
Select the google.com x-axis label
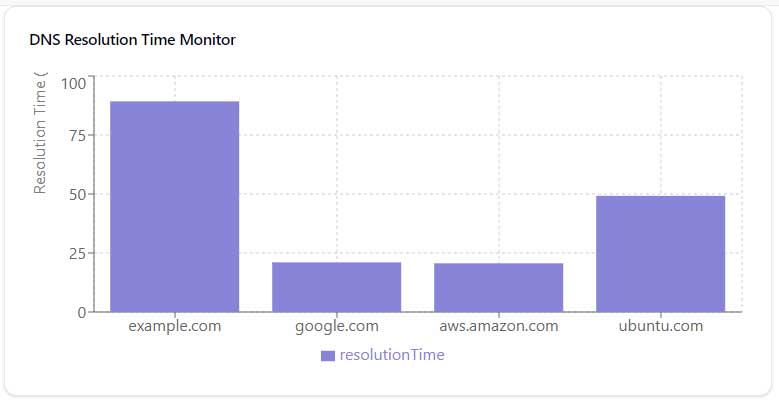[x=336, y=326]
